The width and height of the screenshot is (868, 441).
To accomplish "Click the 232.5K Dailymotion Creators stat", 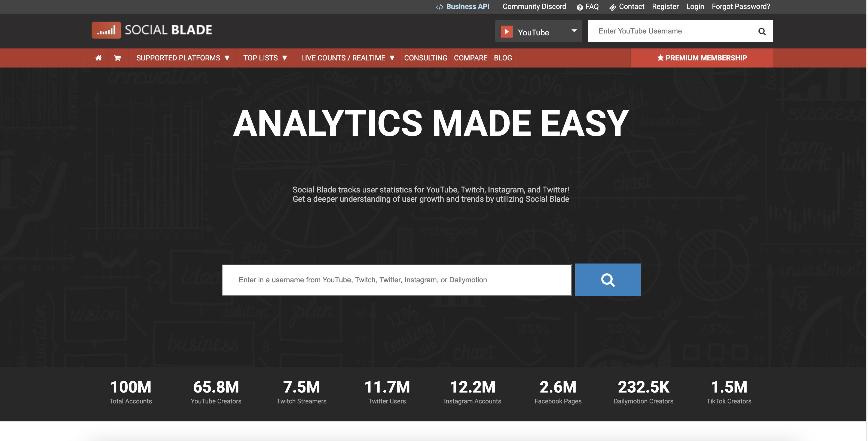I will point(643,392).
